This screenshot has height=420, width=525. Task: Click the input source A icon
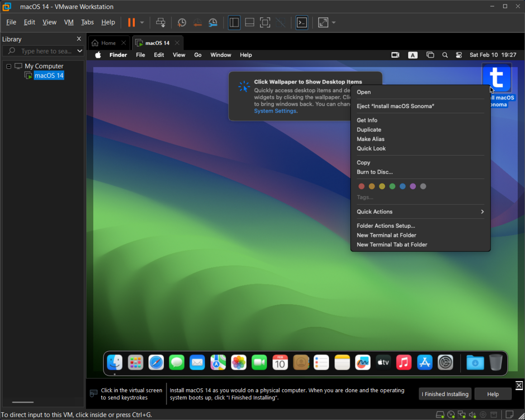(x=412, y=55)
